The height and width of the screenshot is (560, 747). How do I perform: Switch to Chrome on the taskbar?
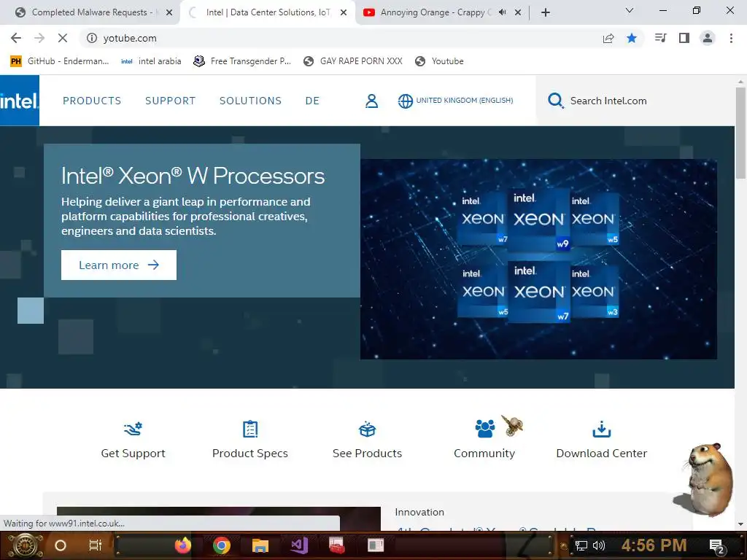(x=222, y=545)
